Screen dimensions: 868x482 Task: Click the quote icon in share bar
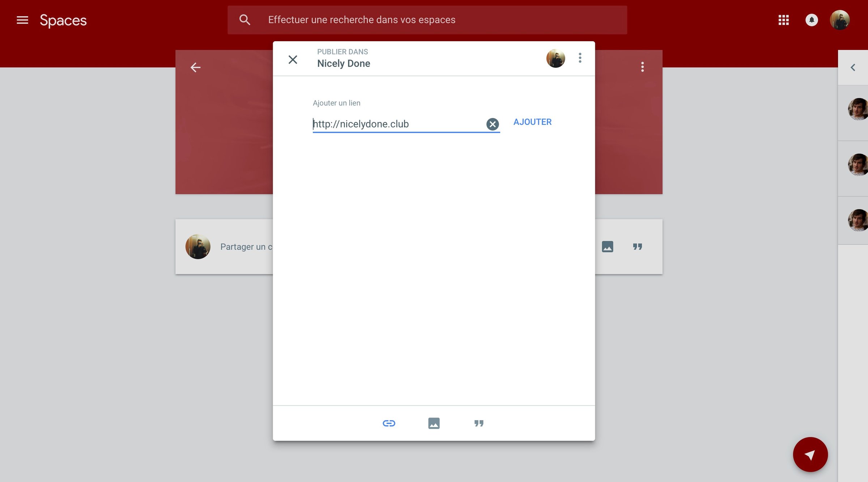(637, 247)
